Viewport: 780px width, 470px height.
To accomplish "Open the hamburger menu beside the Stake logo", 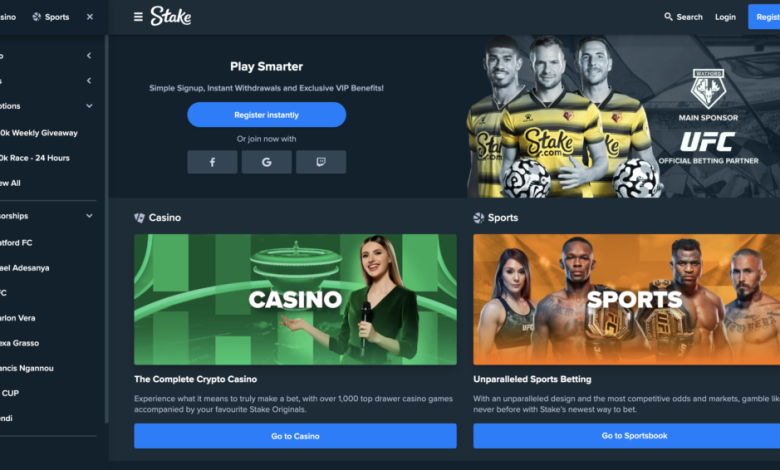I will click(x=138, y=17).
